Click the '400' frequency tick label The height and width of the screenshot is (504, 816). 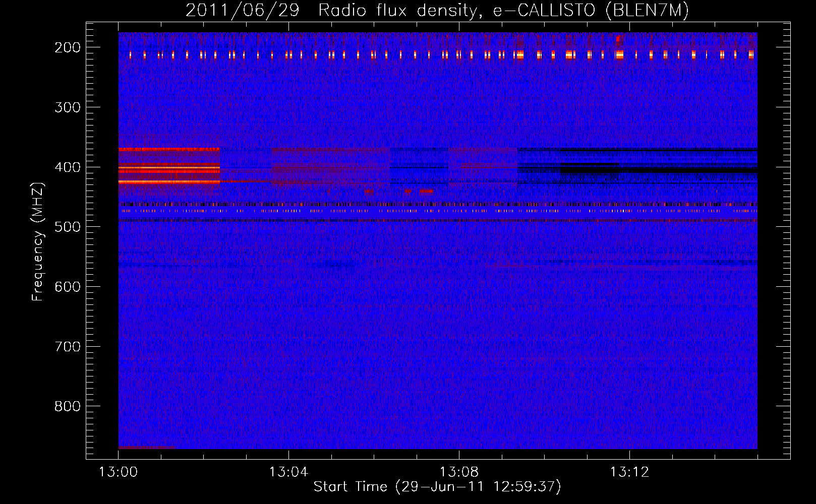(x=68, y=167)
